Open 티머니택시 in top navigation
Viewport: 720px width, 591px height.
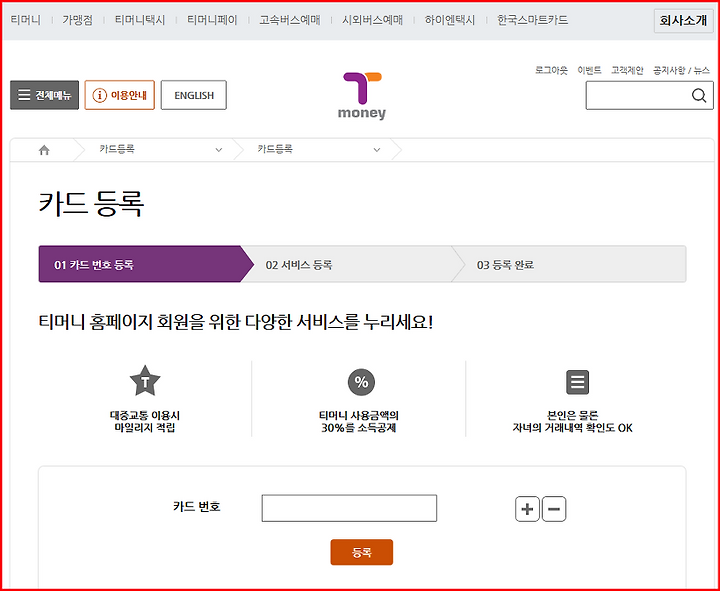click(x=140, y=20)
